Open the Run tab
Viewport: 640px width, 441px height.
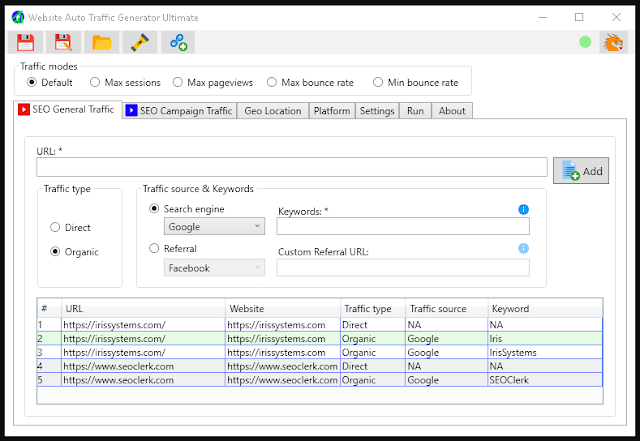click(x=415, y=111)
